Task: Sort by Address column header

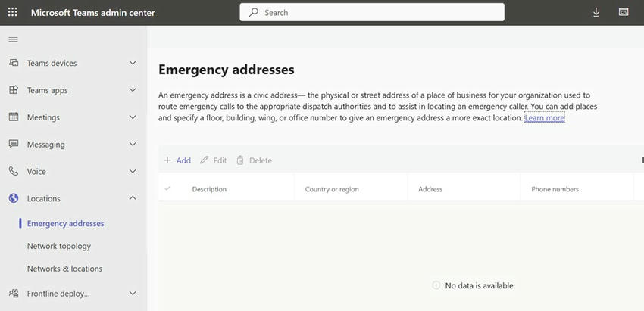Action: [x=430, y=189]
